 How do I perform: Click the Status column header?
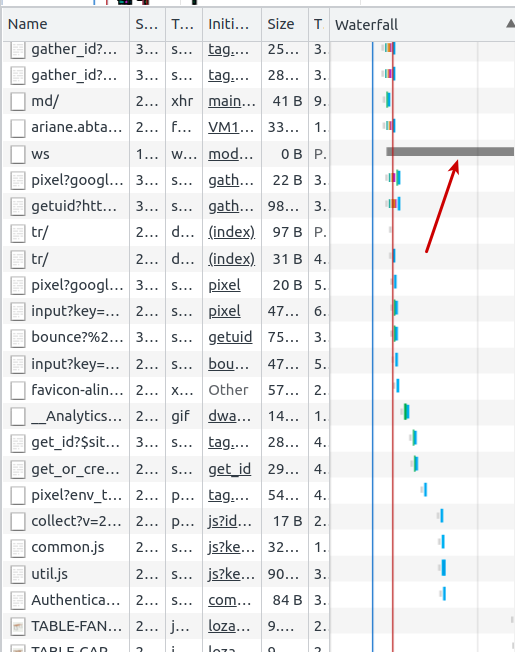point(146,24)
